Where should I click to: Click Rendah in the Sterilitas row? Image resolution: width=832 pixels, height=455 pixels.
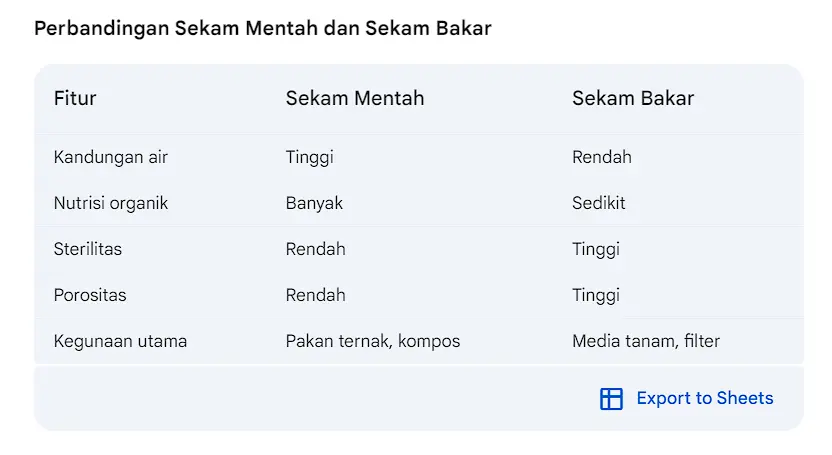(315, 249)
